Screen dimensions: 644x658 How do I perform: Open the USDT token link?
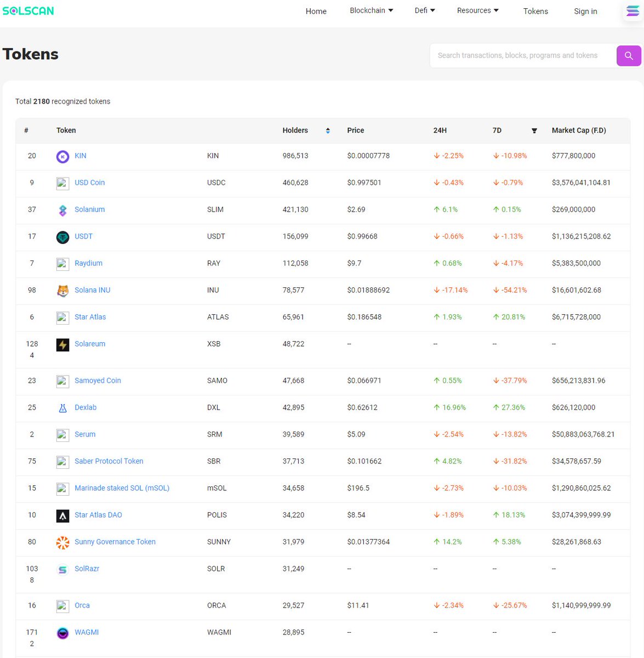tap(83, 236)
